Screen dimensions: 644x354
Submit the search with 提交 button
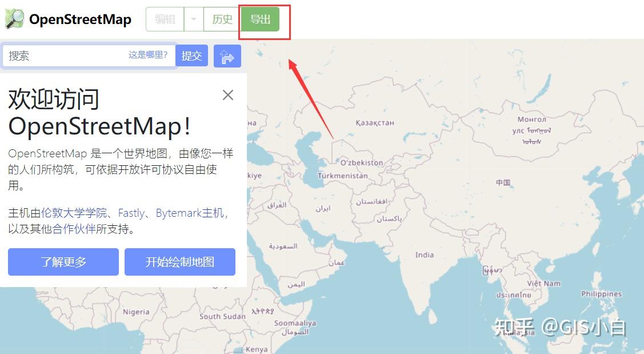[192, 55]
